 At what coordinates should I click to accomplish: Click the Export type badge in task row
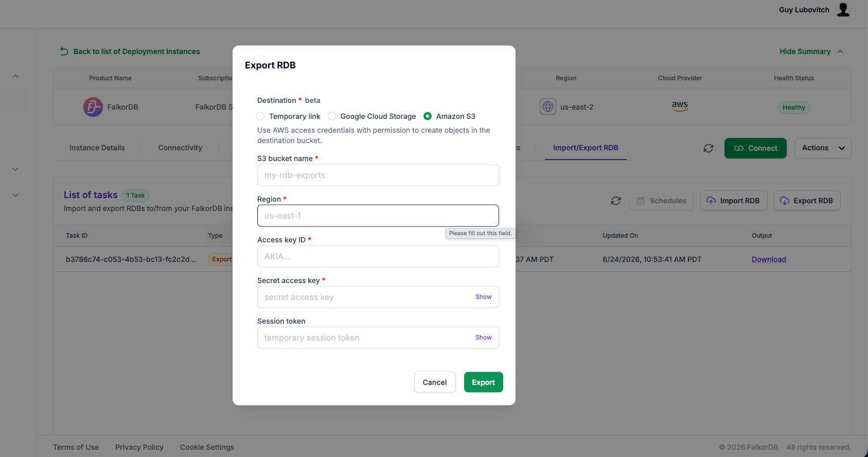(x=221, y=259)
